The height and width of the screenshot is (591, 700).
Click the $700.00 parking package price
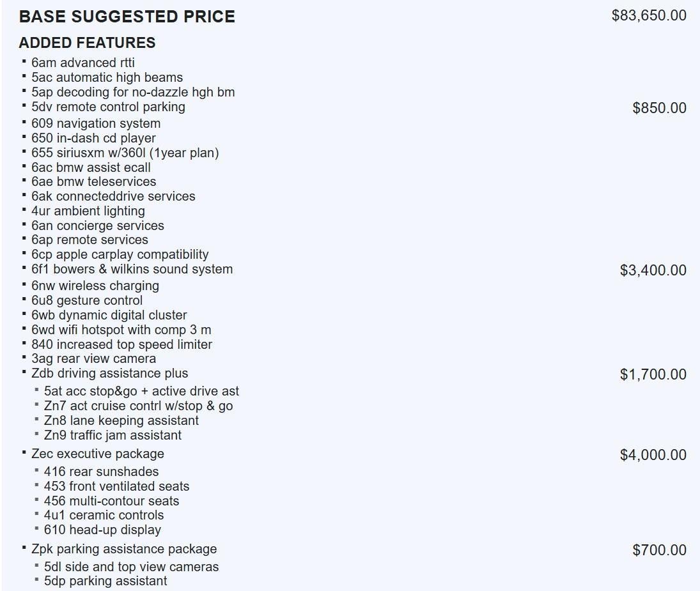point(659,550)
